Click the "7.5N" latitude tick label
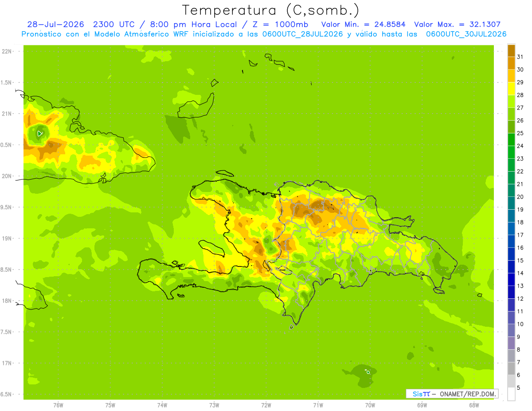532x411 pixels. coord(7,332)
